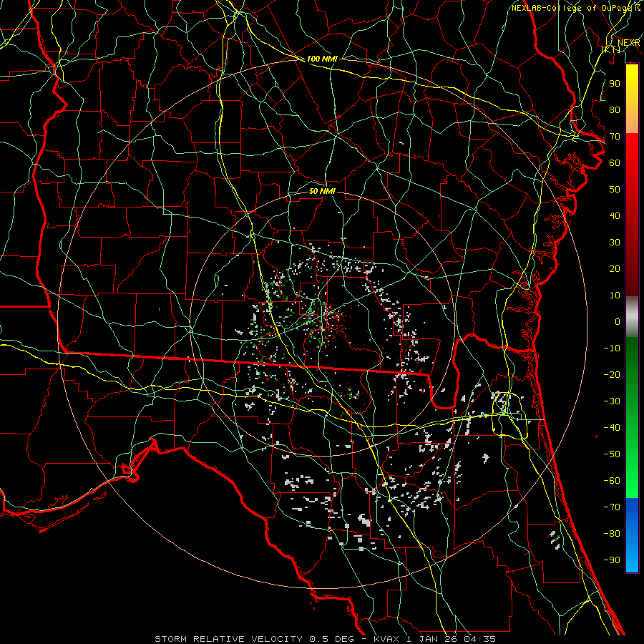644x644 pixels.
Task: Click the -80 value on the velocity scale
Action: (612, 534)
